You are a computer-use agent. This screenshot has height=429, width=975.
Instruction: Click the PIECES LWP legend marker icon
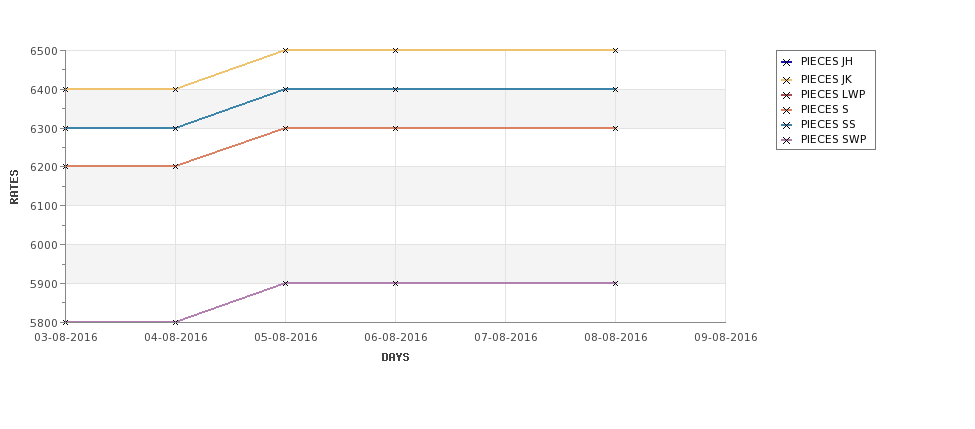(787, 95)
